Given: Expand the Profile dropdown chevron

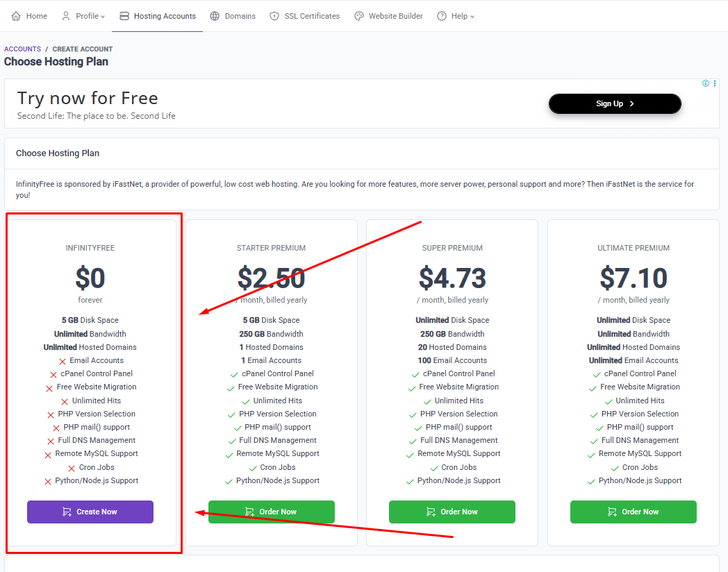Looking at the screenshot, I should pos(103,17).
